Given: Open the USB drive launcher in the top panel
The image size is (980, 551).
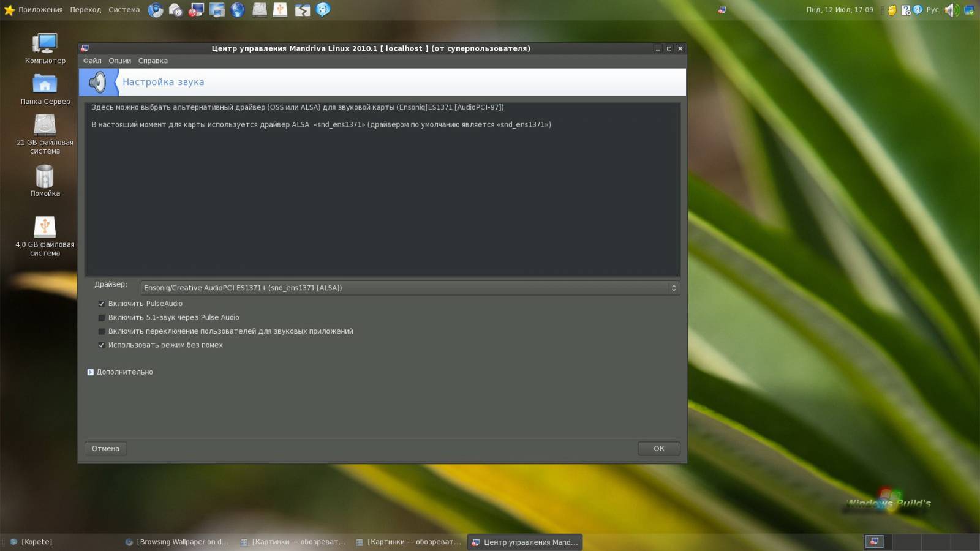Looking at the screenshot, I should click(281, 10).
